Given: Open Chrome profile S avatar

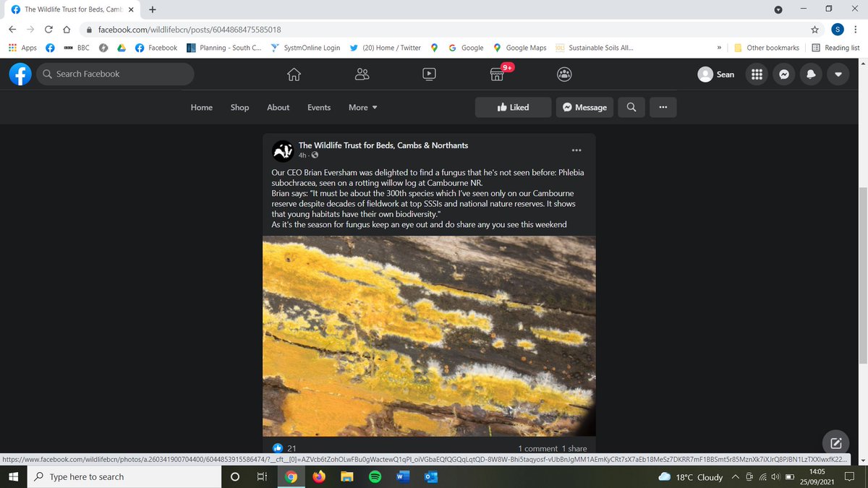Looking at the screenshot, I should pos(837,30).
